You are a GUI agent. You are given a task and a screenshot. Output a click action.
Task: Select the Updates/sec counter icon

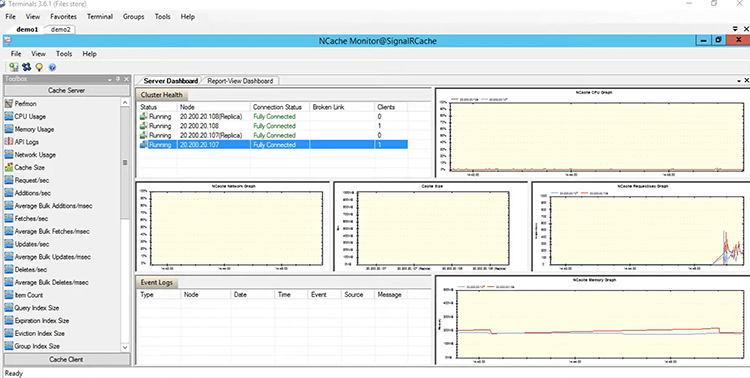(9, 244)
